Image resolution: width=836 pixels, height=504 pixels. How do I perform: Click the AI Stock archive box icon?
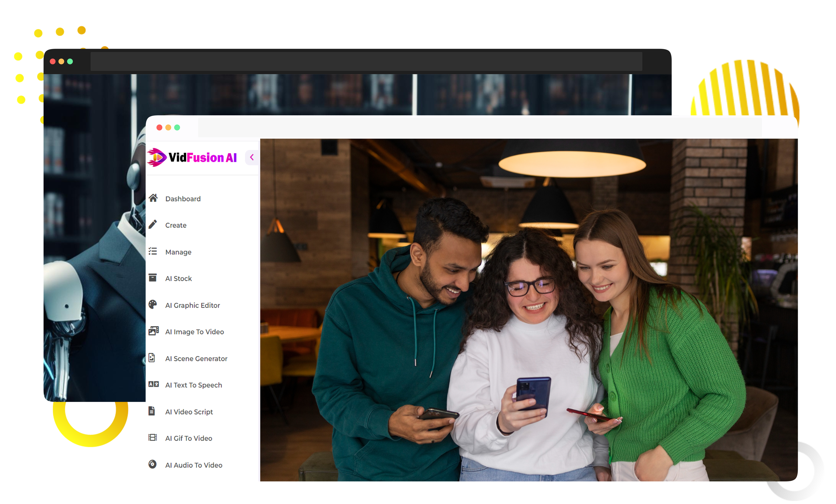point(153,278)
